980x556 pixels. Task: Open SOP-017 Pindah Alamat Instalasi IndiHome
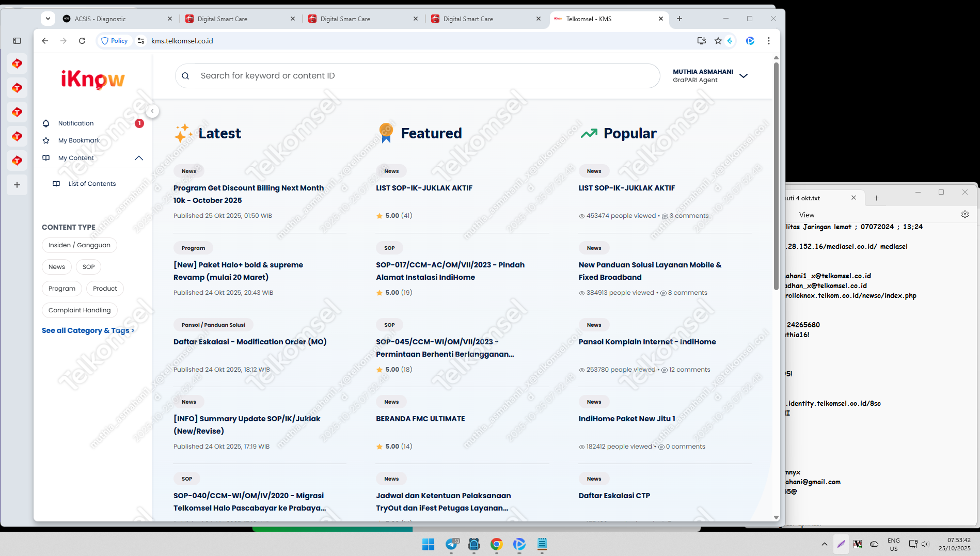click(450, 271)
